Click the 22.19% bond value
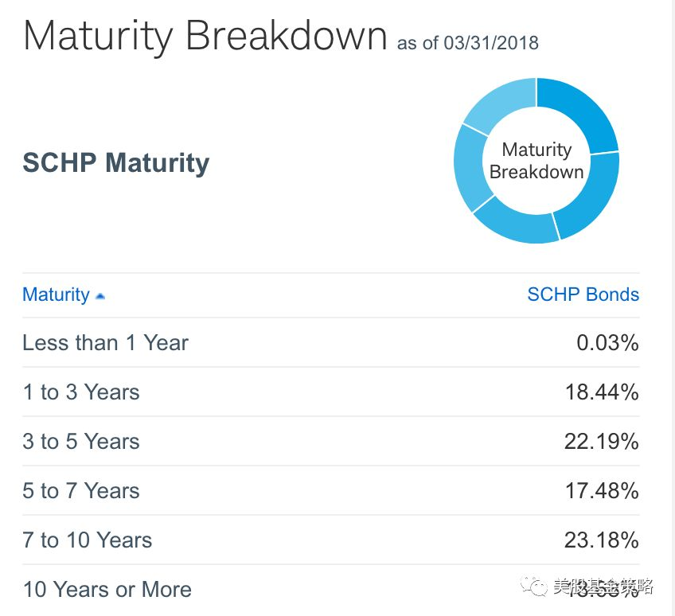 [x=601, y=442]
